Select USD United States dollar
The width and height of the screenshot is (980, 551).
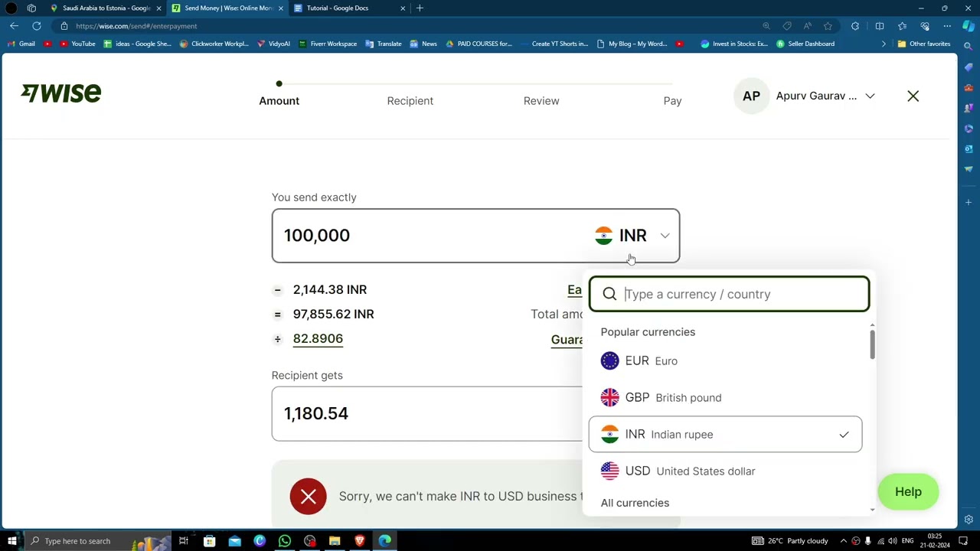(725, 471)
